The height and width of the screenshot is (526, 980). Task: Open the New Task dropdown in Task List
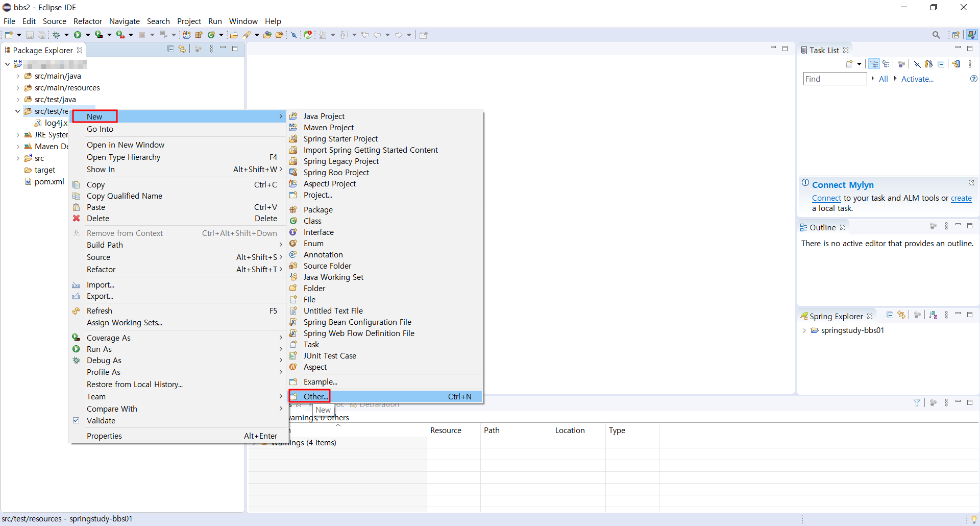click(x=860, y=64)
